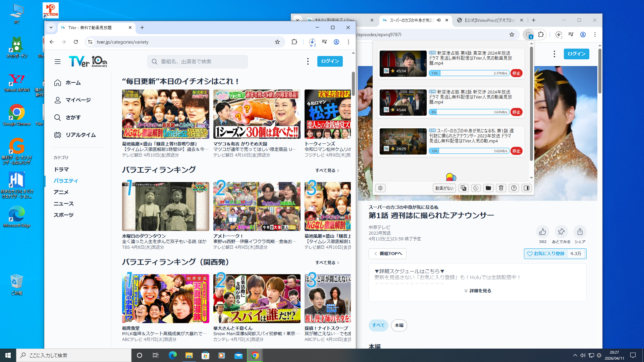The image size is (644, 362).
Task: Select ニュース category
Action: tap(63, 204)
